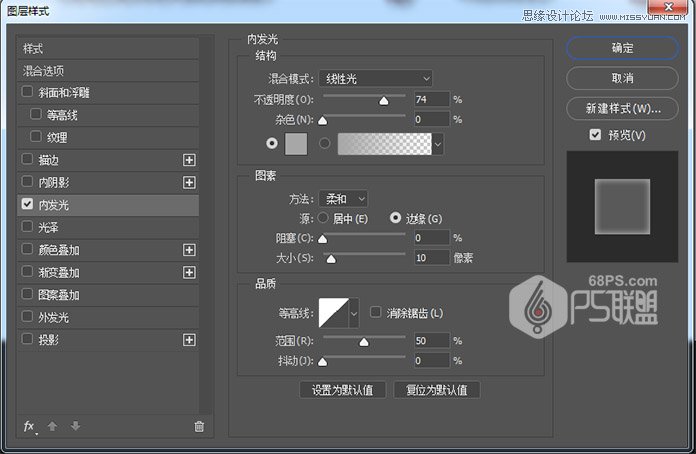
Task: Toggle the 预览(V) checkbox
Action: pos(595,134)
